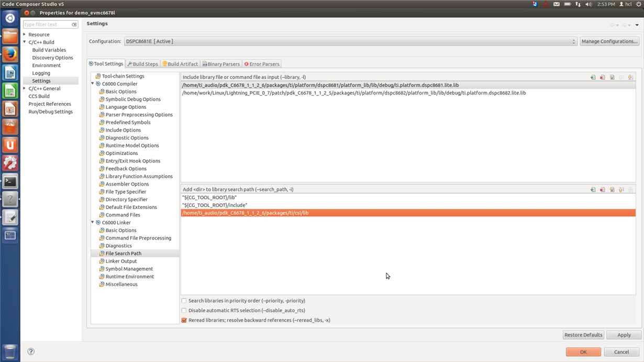Open System Settings wrench icon in launcher
This screenshot has height=362, width=644.
(10, 163)
